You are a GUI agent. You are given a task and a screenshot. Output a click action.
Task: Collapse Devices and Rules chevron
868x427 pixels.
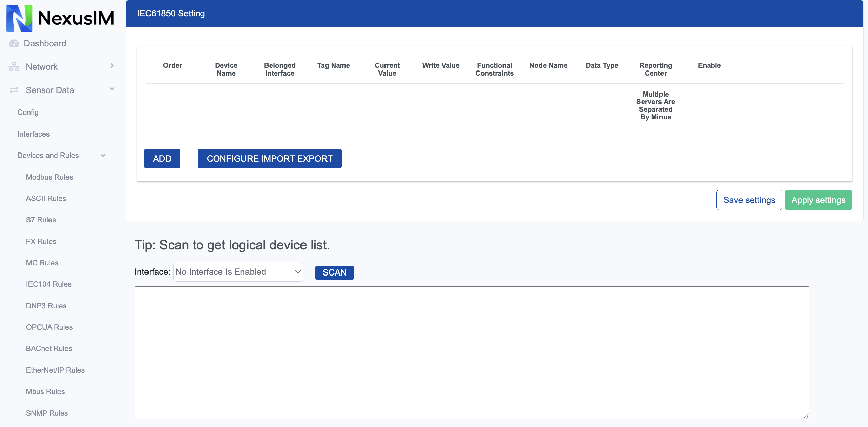pyautogui.click(x=103, y=156)
